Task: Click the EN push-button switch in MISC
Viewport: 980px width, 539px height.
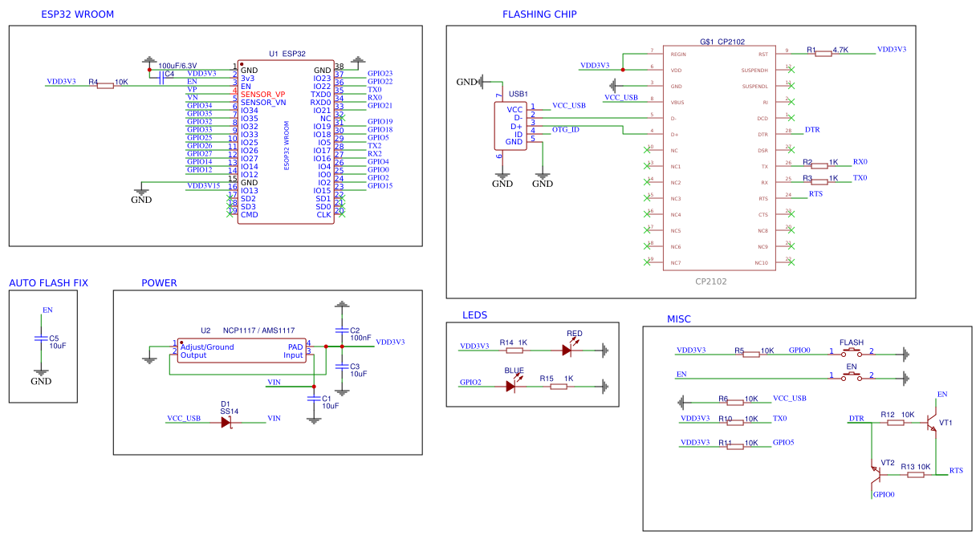Action: click(852, 375)
